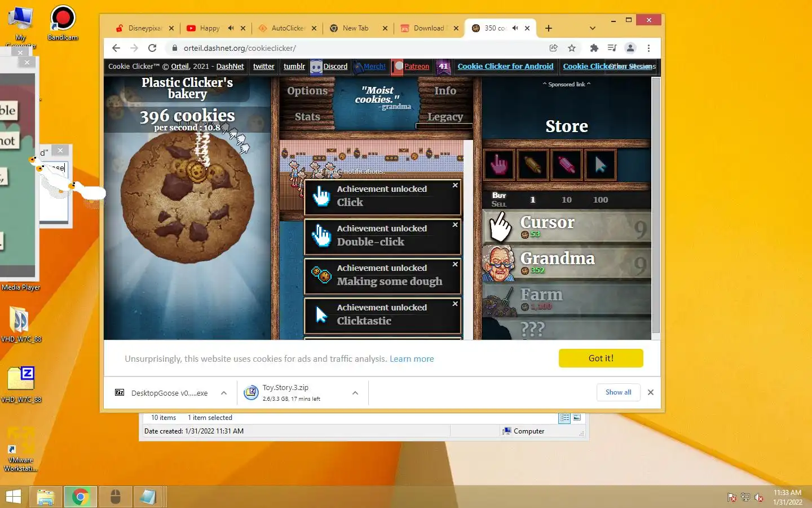Buy the rolling pin upgrade icon
The height and width of the screenshot is (508, 812).
[532, 165]
